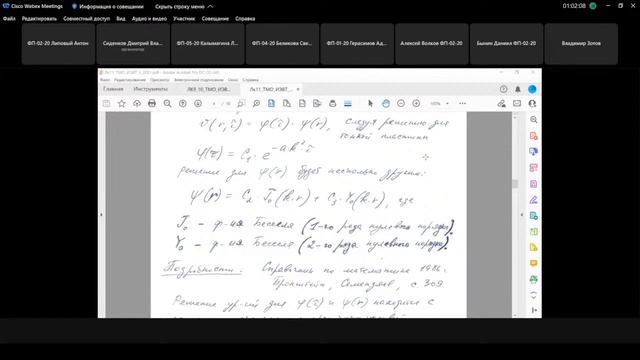This screenshot has height=360, width=640.
Task: Open the find text magnifier in Acrobat toolbar
Action: tap(167, 104)
